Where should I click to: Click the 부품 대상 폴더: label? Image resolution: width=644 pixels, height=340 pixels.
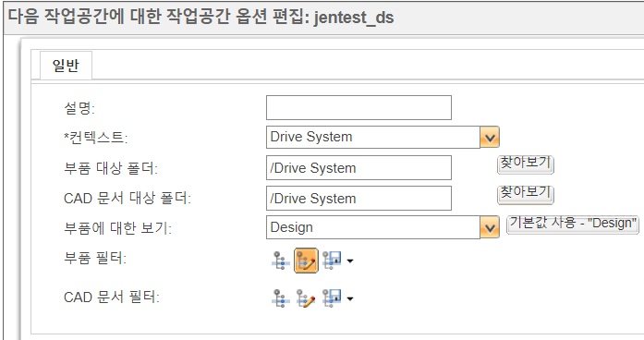coord(111,168)
